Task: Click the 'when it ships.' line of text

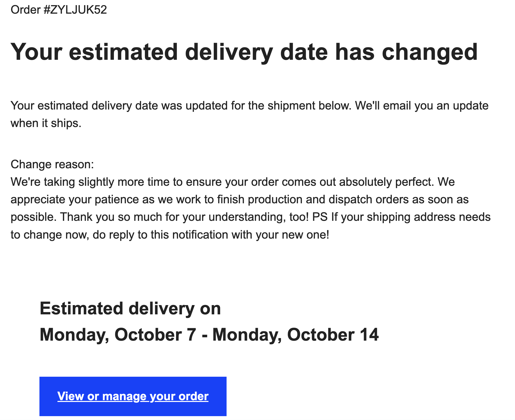Action: [x=46, y=123]
